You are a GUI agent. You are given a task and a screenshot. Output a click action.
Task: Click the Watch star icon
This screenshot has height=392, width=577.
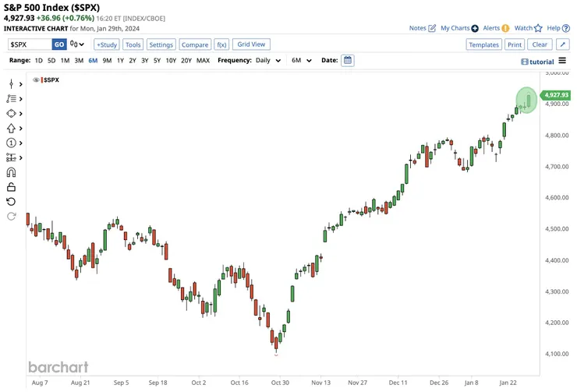coord(538,28)
